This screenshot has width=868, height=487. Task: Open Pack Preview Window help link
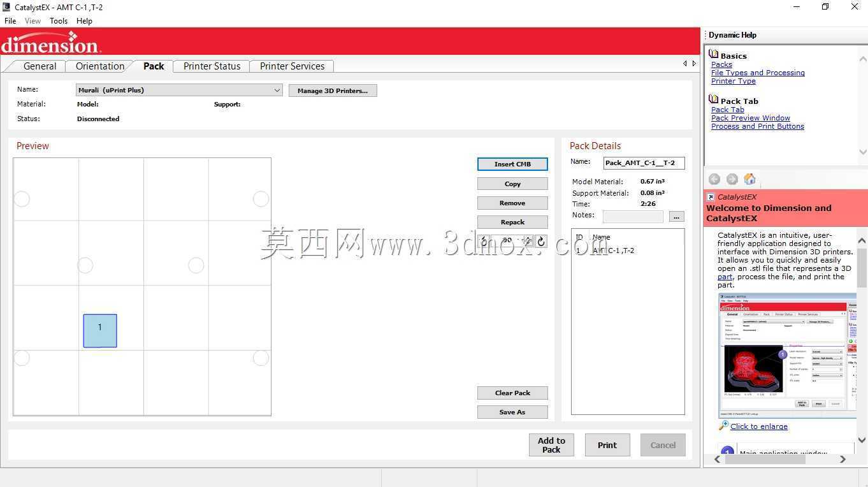[751, 118]
